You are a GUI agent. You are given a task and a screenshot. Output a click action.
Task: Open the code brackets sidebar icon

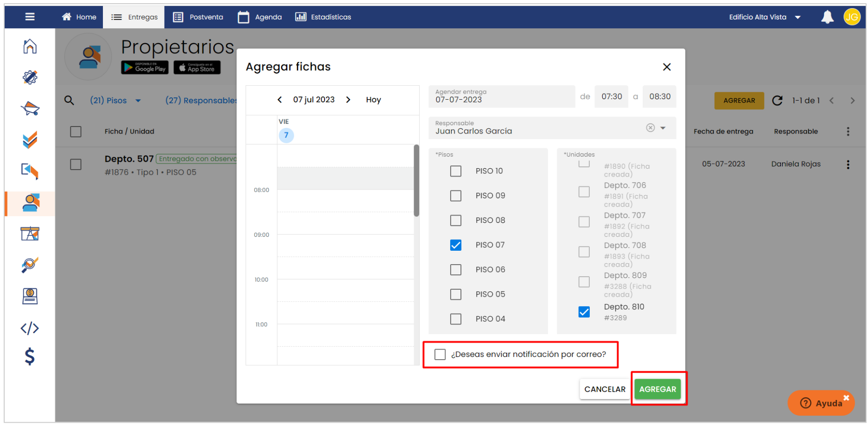point(30,328)
